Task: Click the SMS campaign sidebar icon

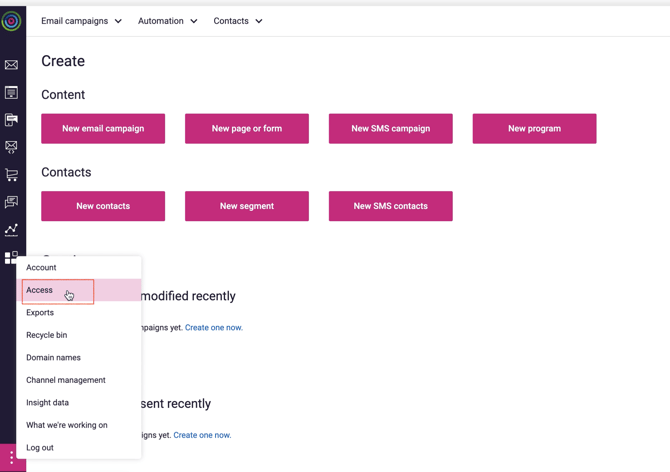Action: (x=12, y=120)
